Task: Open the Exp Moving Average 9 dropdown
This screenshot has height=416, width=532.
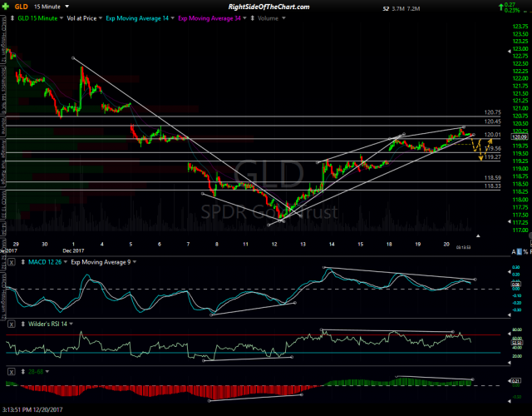Action: (135, 262)
